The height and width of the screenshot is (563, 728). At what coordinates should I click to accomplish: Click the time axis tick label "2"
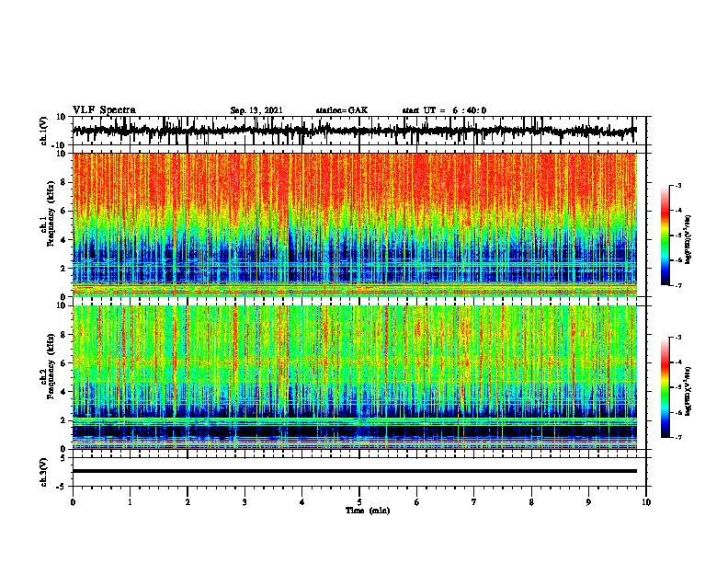pos(188,502)
